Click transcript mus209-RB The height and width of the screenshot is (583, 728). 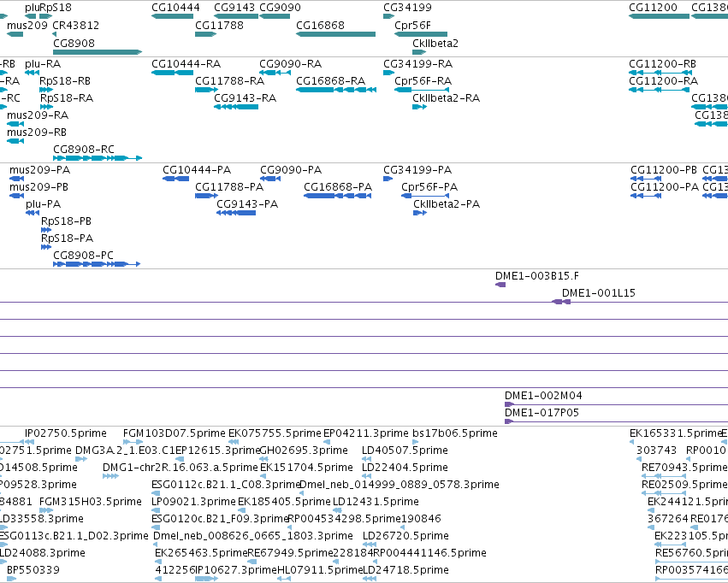pyautogui.click(x=36, y=132)
